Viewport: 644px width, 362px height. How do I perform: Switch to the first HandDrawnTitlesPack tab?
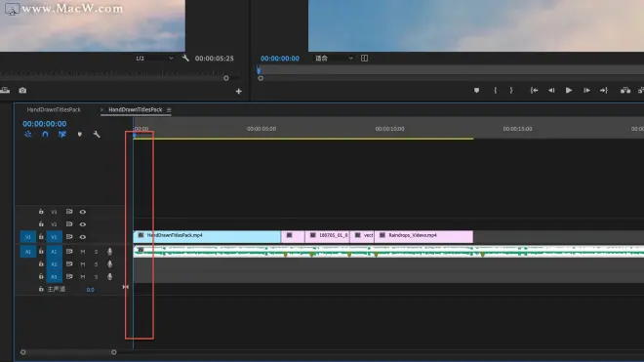click(54, 109)
